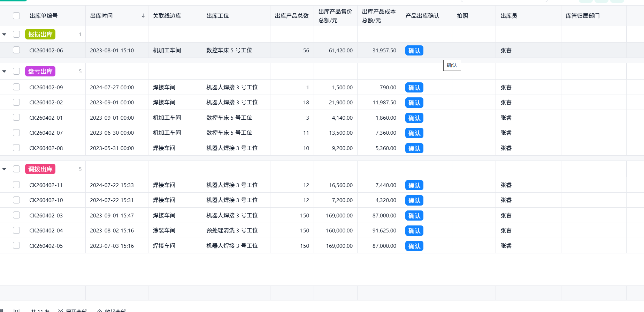Click the 出库产品成本总额/元 column header
The image size is (644, 312).
coord(379,16)
